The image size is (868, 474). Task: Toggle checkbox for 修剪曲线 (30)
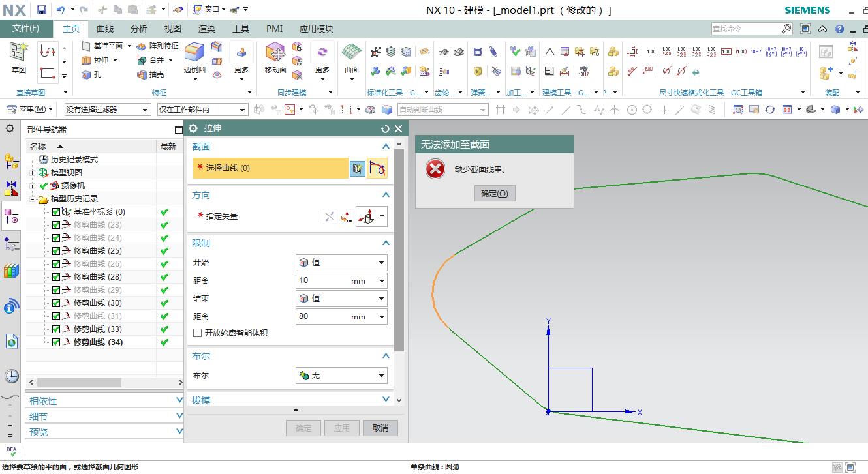click(x=56, y=303)
